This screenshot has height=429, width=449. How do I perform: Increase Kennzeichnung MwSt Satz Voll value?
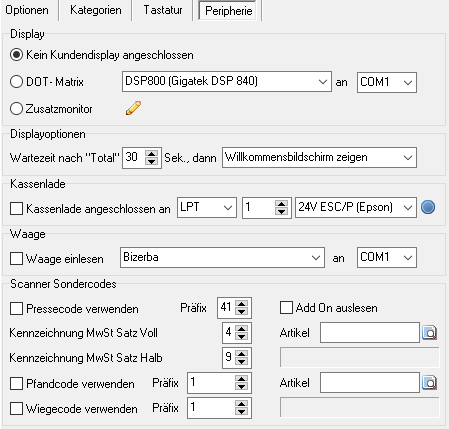[241, 329]
